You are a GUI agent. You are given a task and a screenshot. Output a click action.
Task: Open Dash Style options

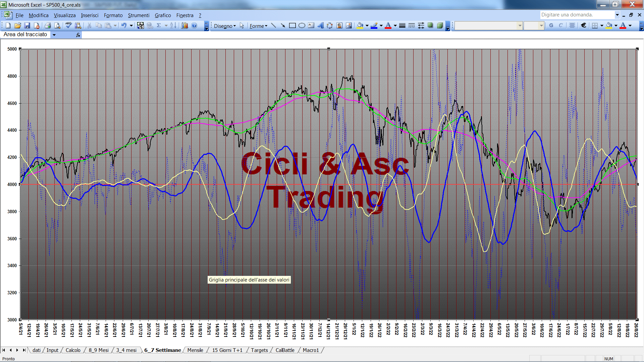(x=412, y=25)
